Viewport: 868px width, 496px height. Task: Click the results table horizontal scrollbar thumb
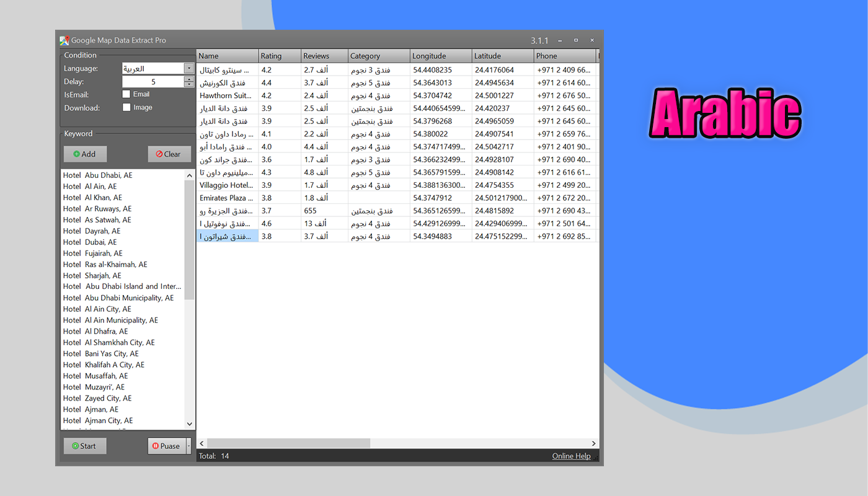coord(288,443)
